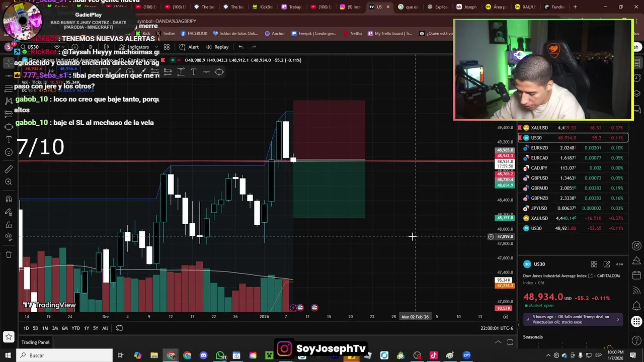Undo the last chart action
The image size is (644, 362).
click(x=241, y=47)
